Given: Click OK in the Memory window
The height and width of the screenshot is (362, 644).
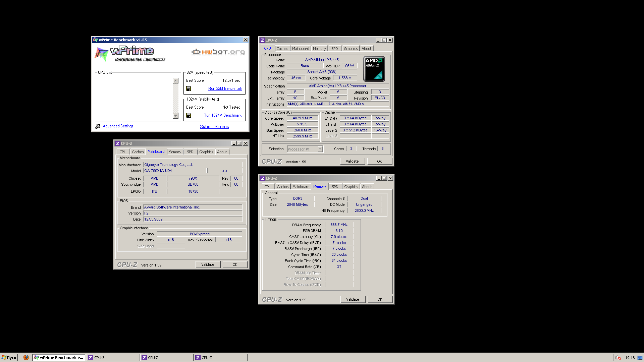Looking at the screenshot, I should (x=380, y=299).
